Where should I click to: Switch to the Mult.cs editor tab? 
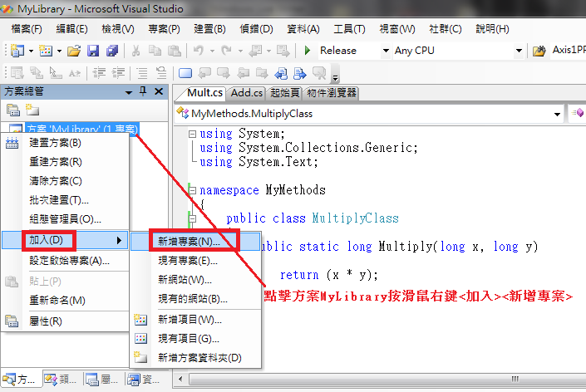[204, 92]
